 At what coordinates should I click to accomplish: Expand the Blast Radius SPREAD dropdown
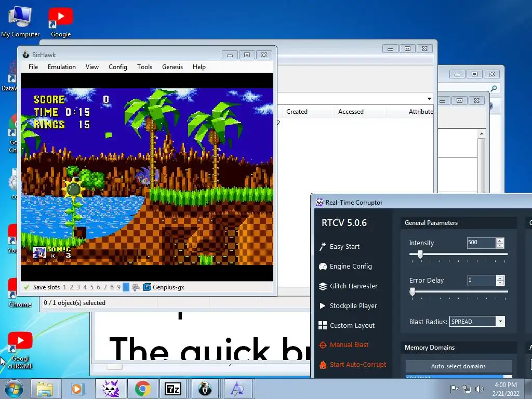coord(500,321)
